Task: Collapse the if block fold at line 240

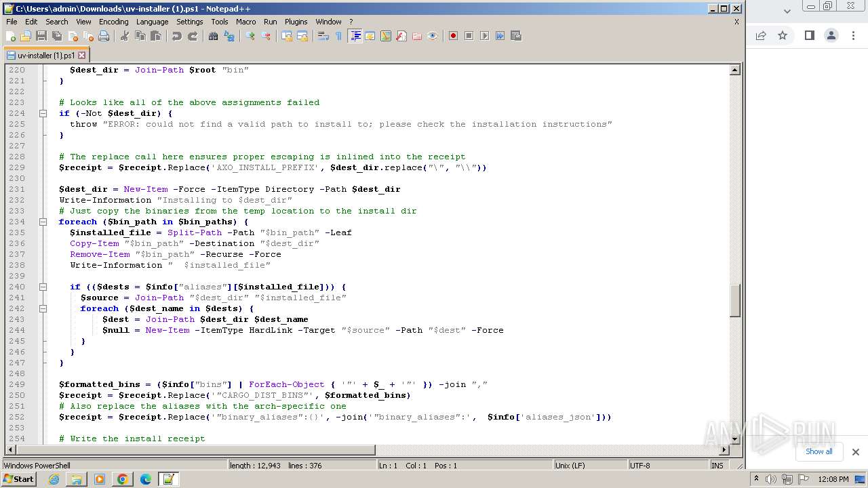Action: point(43,287)
